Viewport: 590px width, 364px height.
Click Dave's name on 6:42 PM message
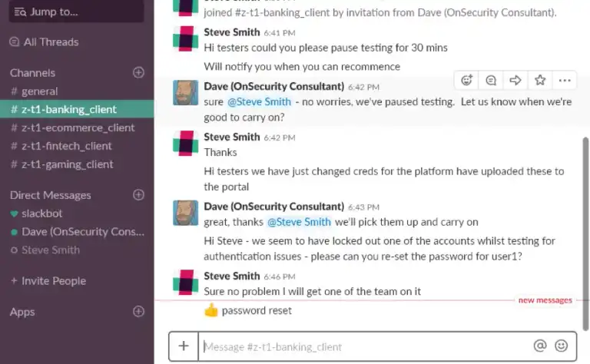[x=274, y=87]
